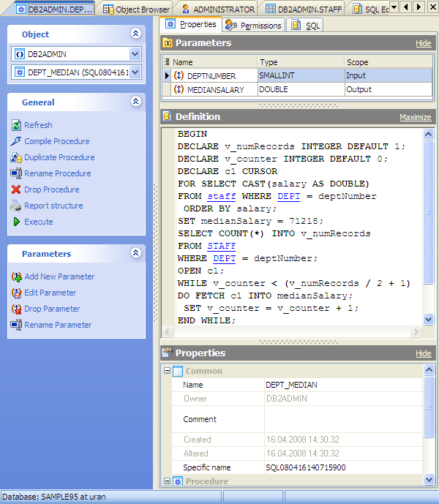Click the Report structure printer icon
This screenshot has width=439, height=504.
17,206
